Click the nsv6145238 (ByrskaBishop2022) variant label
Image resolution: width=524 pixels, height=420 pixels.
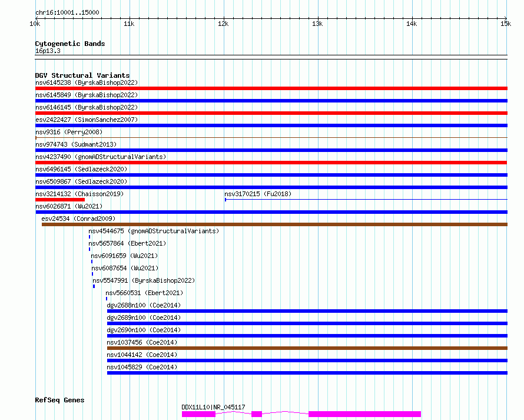[87, 82]
